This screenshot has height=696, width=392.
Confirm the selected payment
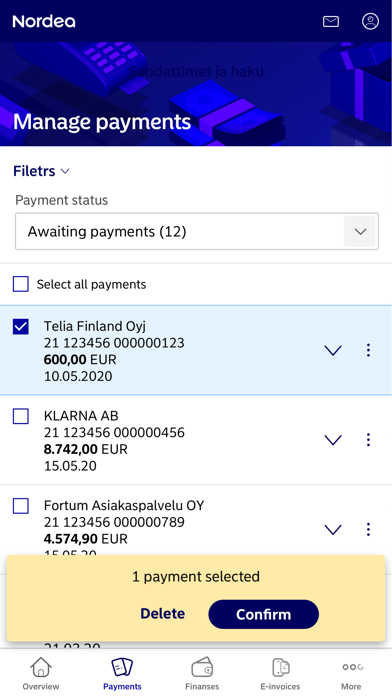264,614
